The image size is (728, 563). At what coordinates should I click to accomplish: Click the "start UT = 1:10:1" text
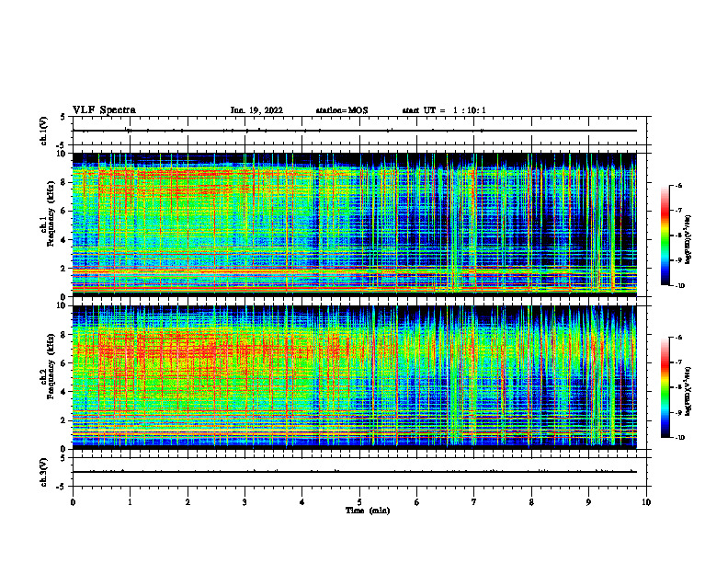(444, 110)
